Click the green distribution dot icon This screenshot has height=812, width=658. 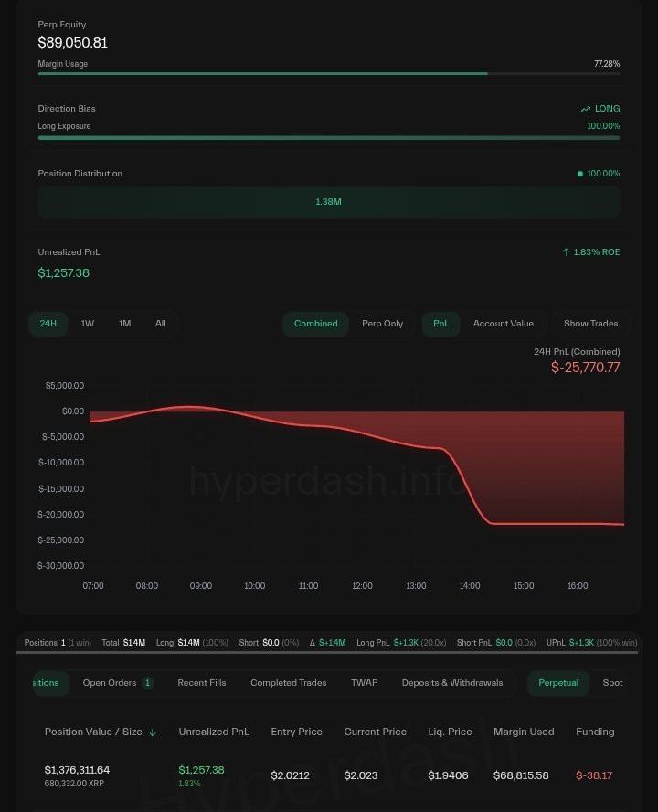click(x=580, y=174)
